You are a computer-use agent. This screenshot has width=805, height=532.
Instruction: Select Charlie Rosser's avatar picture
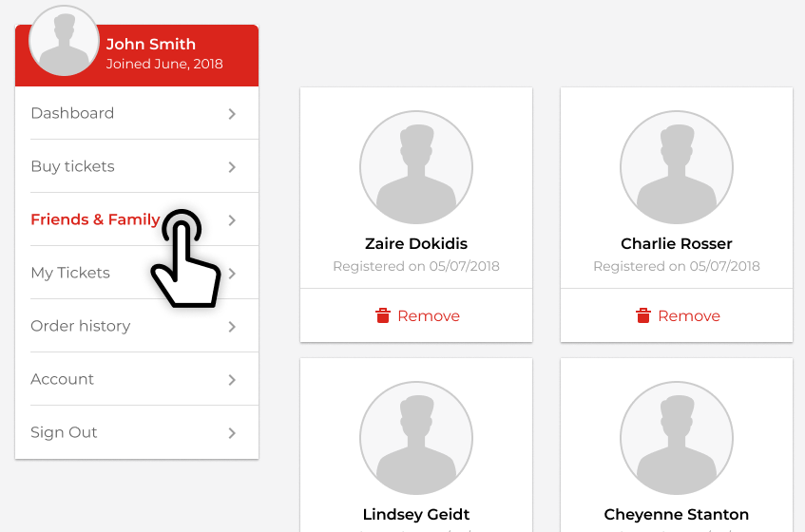[x=677, y=167]
